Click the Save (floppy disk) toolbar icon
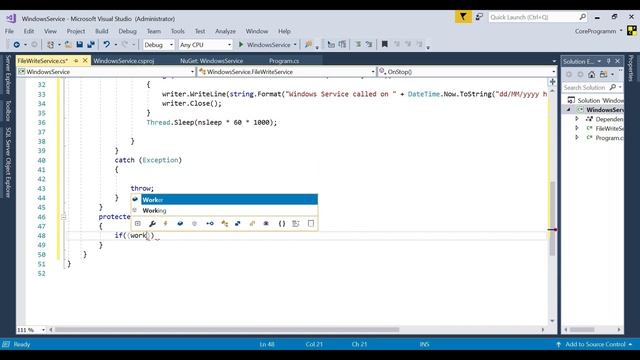Viewport: 640px width, 360px height. point(80,44)
